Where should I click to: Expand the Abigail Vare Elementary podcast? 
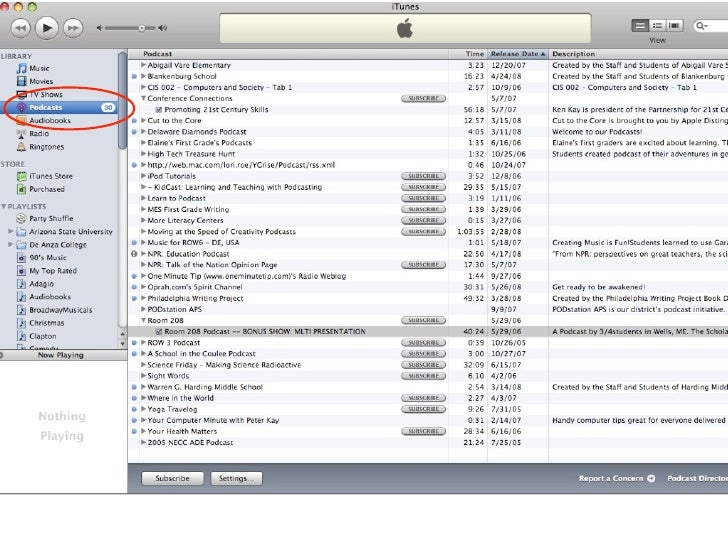coord(143,65)
